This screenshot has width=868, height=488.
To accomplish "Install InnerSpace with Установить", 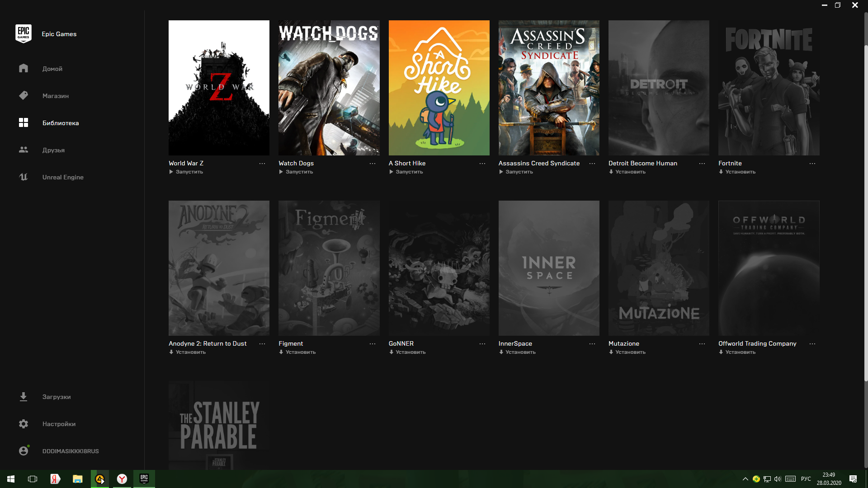I will pyautogui.click(x=517, y=352).
